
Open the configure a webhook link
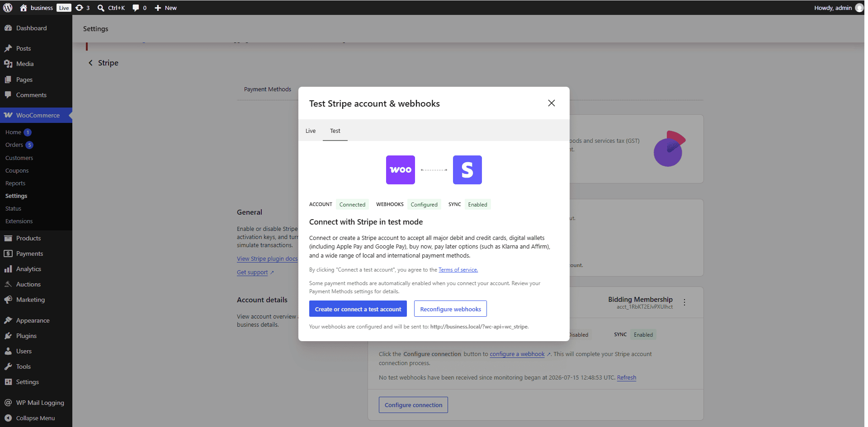[517, 354]
